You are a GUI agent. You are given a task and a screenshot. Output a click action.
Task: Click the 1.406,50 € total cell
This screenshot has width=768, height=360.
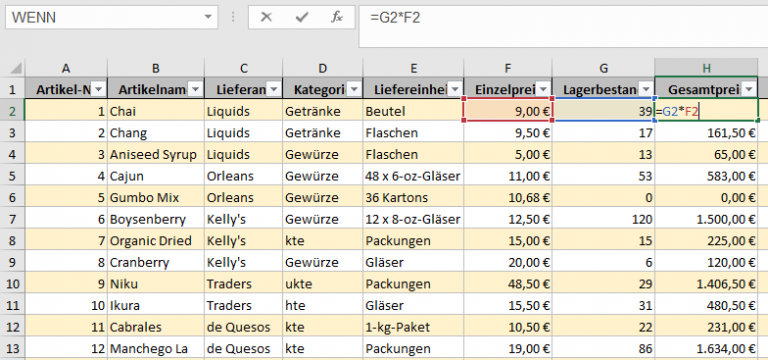tap(706, 284)
